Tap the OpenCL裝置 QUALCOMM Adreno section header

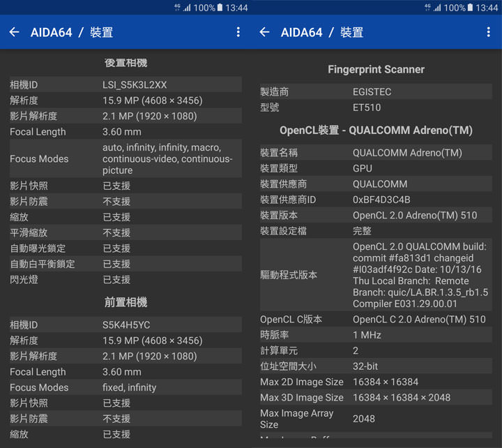pos(376,130)
